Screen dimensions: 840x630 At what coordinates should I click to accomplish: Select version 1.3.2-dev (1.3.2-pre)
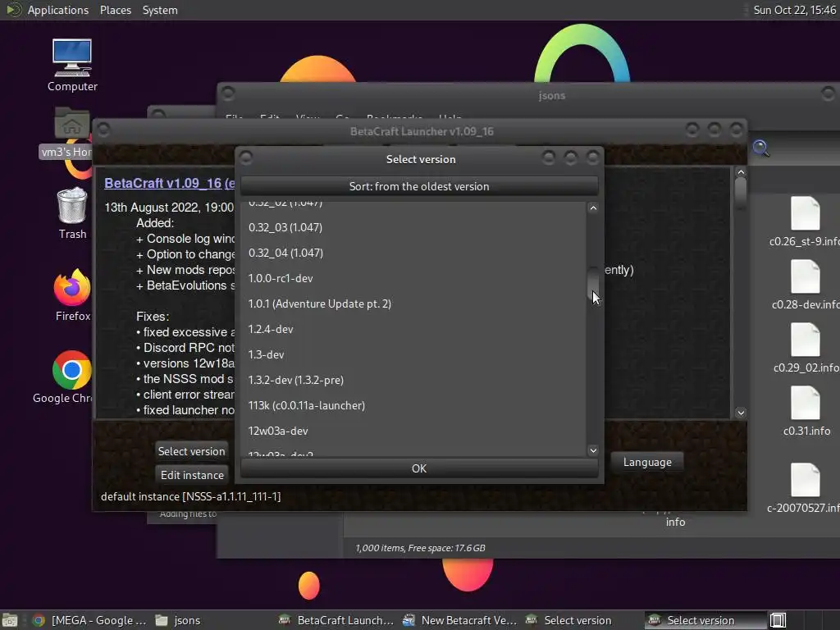414,380
